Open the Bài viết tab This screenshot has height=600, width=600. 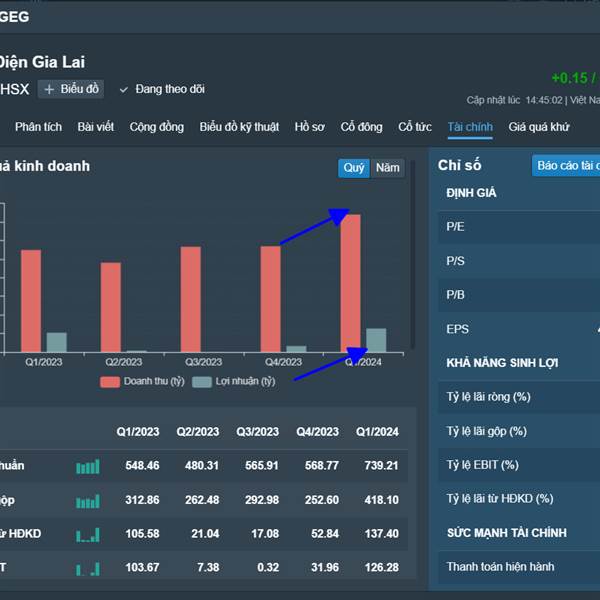pos(96,127)
